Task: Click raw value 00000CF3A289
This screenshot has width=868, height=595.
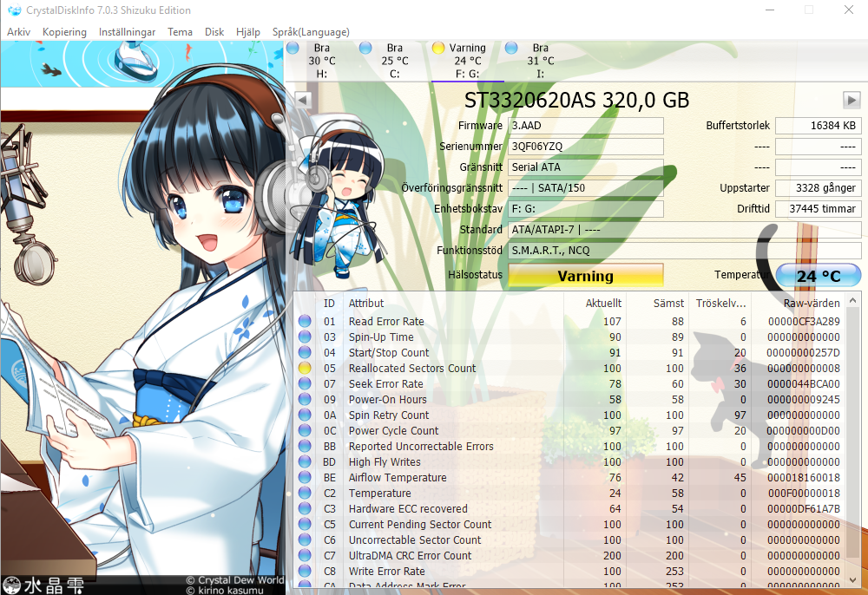Action: point(803,321)
